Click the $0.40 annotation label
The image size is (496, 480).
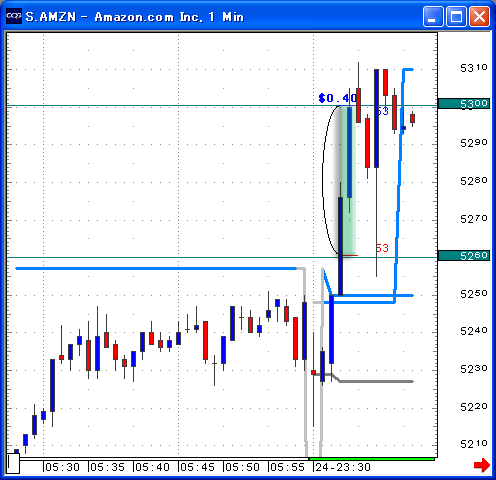tap(337, 98)
